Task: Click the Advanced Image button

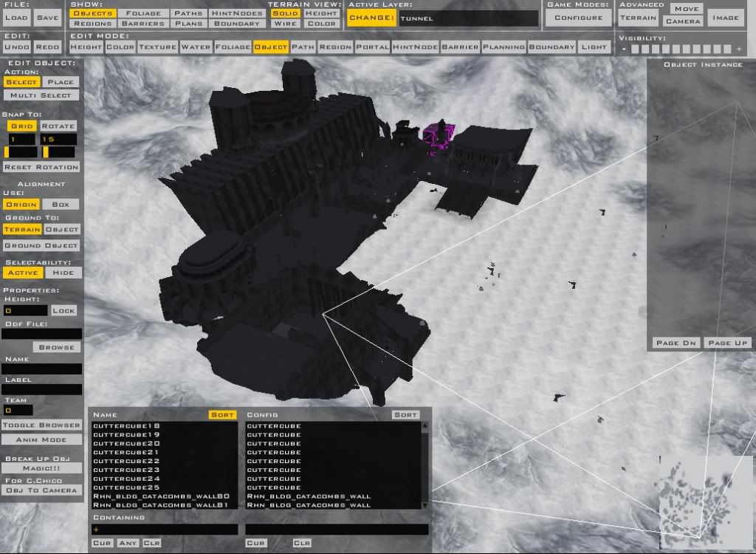Action: point(726,18)
